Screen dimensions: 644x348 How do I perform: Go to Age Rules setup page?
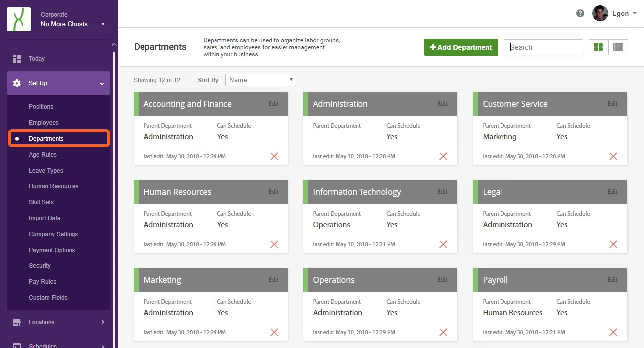coord(43,155)
